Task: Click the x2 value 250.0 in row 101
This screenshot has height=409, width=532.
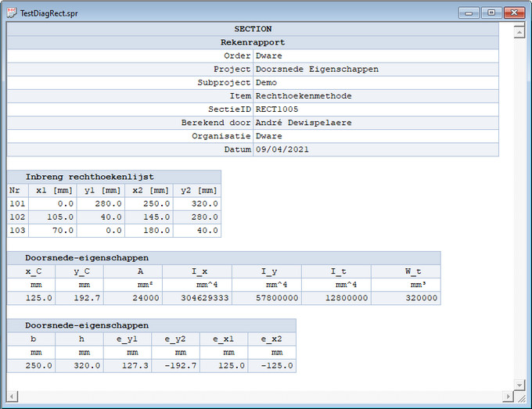Action: pyautogui.click(x=156, y=204)
